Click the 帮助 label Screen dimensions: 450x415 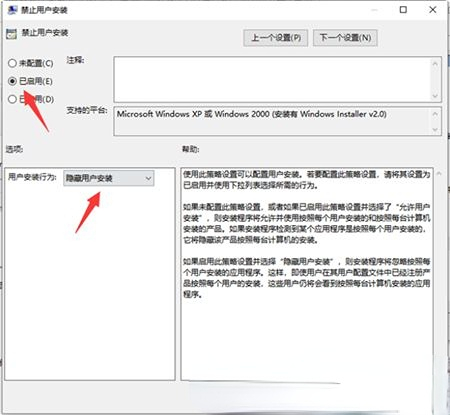pyautogui.click(x=190, y=149)
